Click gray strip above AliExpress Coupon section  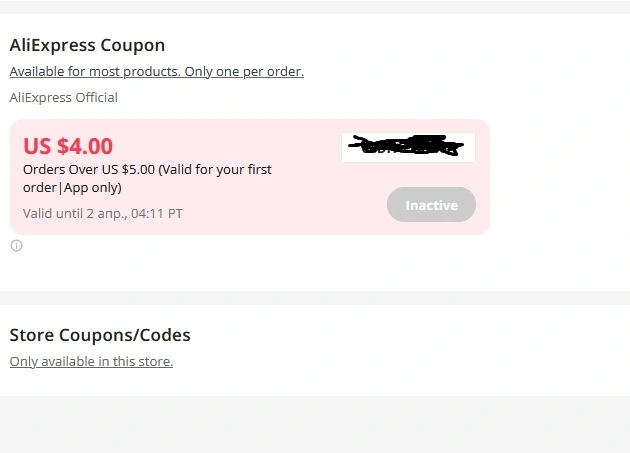pyautogui.click(x=315, y=7)
